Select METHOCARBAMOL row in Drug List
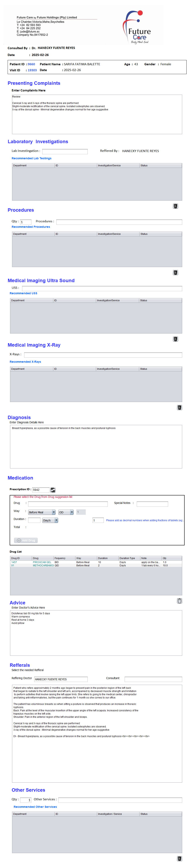This screenshot has width=187, height=868. tap(43, 566)
